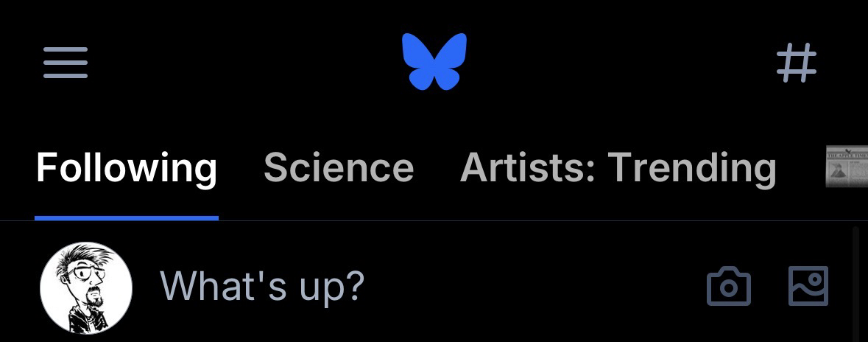The width and height of the screenshot is (868, 342).
Task: Select the Science feed tab
Action: click(339, 168)
